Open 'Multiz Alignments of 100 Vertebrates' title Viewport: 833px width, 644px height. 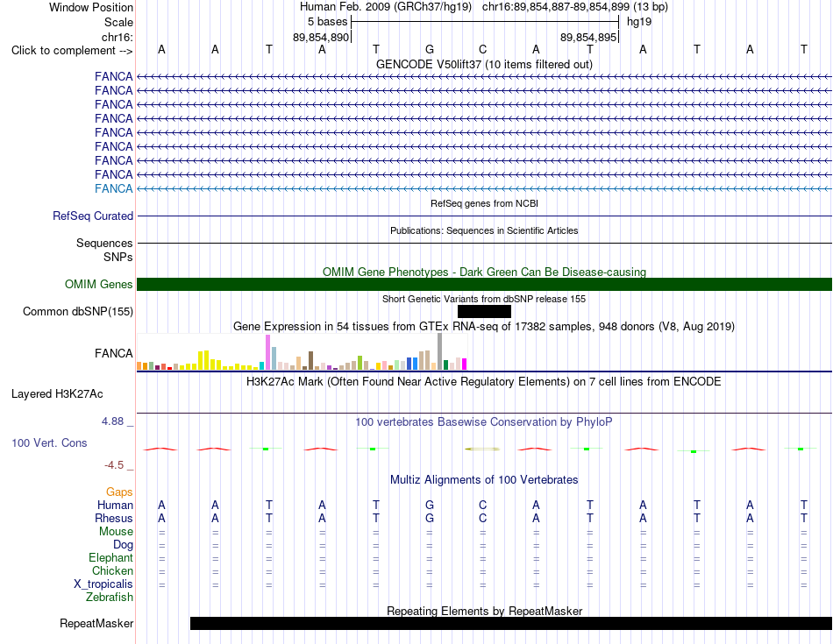[x=484, y=480]
